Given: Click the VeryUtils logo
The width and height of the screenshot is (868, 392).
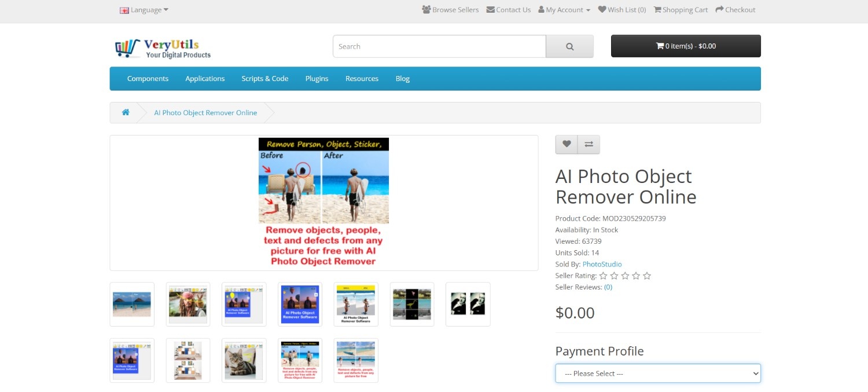Looking at the screenshot, I should pos(163,48).
